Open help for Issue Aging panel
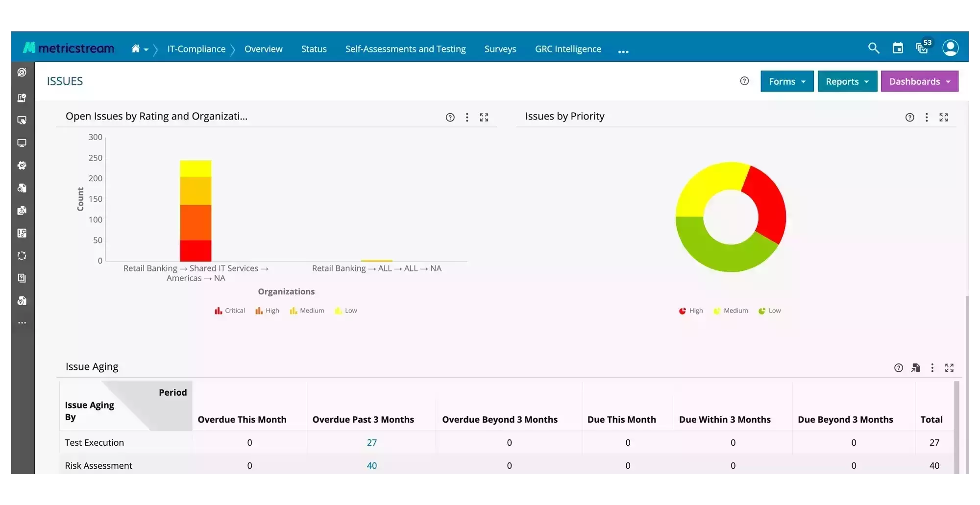The width and height of the screenshot is (980, 505). [899, 368]
